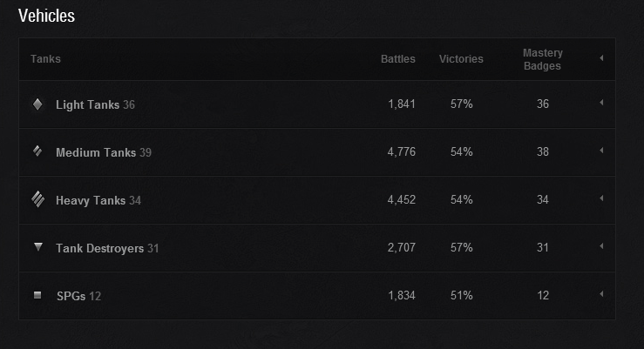This screenshot has height=349, width=644.
Task: Click the Tanks column header
Action: click(x=45, y=59)
